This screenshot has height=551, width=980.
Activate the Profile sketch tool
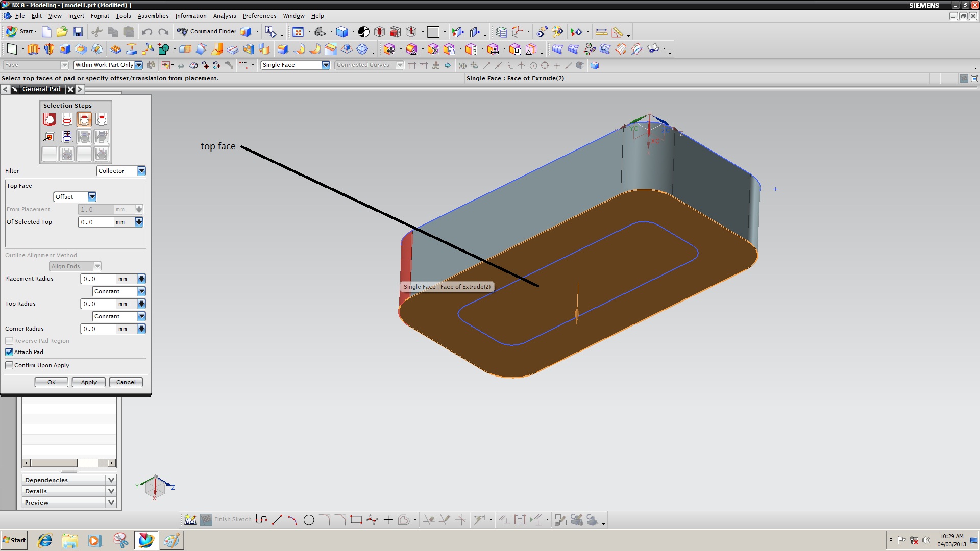point(262,519)
